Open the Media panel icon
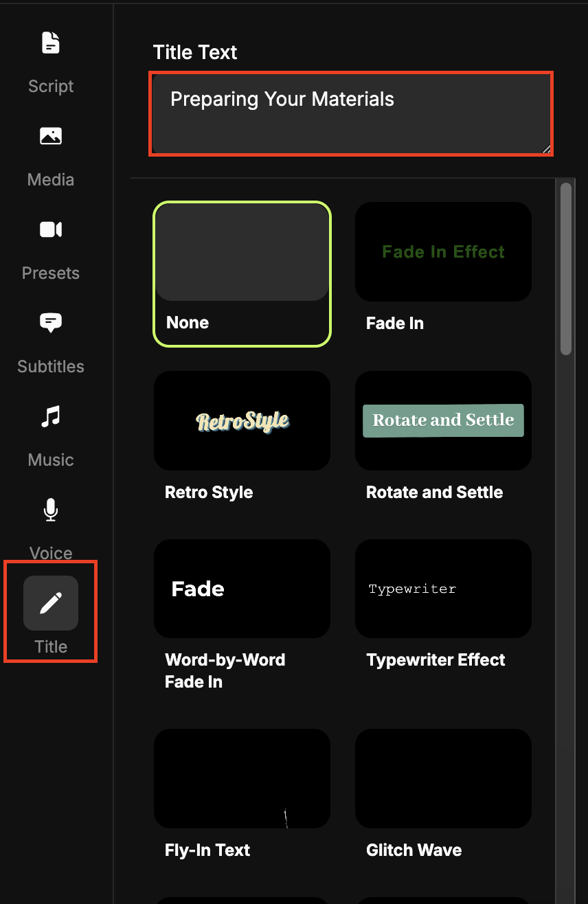The image size is (588, 904). tap(51, 136)
